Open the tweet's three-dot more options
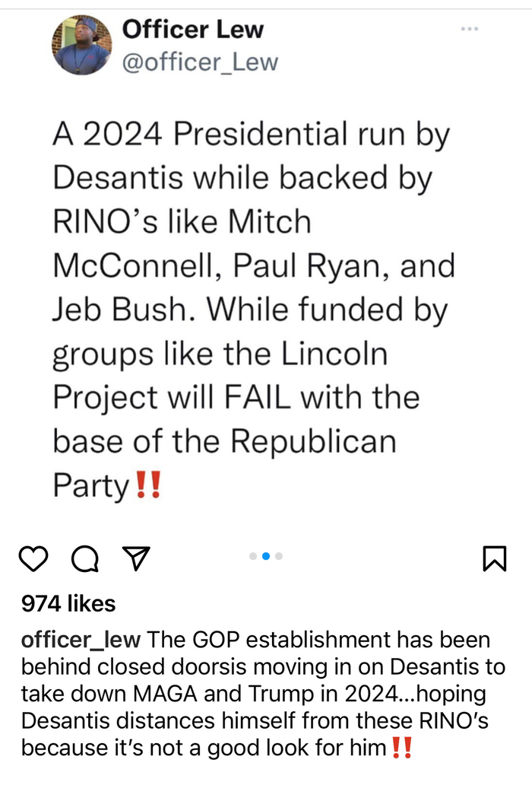Viewport: 532px width, 785px height. click(x=470, y=29)
